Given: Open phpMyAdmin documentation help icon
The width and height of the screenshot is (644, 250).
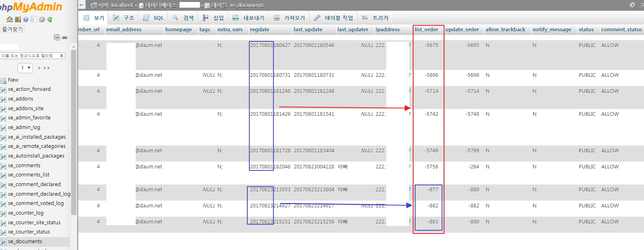Looking at the screenshot, I should (x=26, y=19).
